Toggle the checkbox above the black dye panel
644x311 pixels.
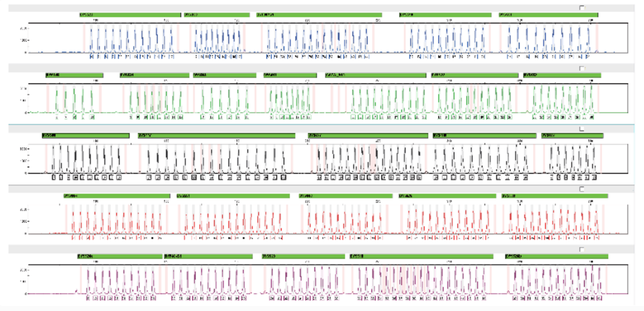tap(582, 129)
